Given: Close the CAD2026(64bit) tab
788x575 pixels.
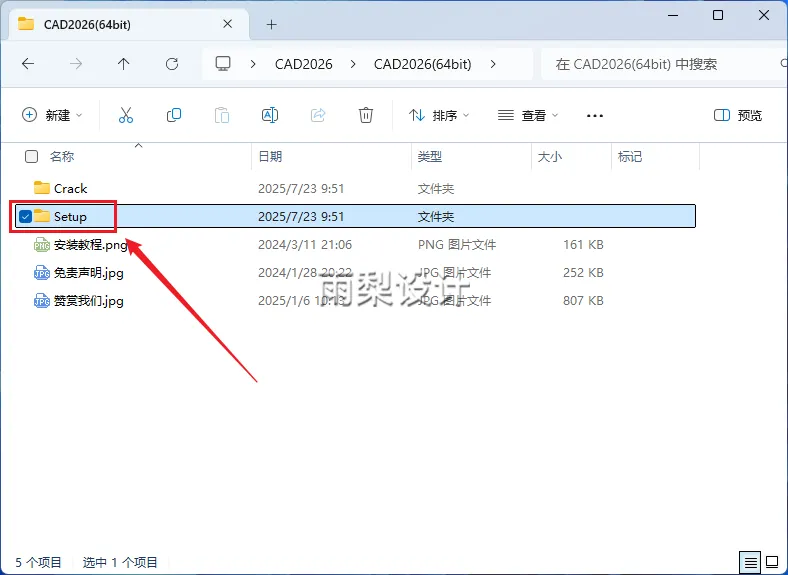Looking at the screenshot, I should pyautogui.click(x=227, y=24).
